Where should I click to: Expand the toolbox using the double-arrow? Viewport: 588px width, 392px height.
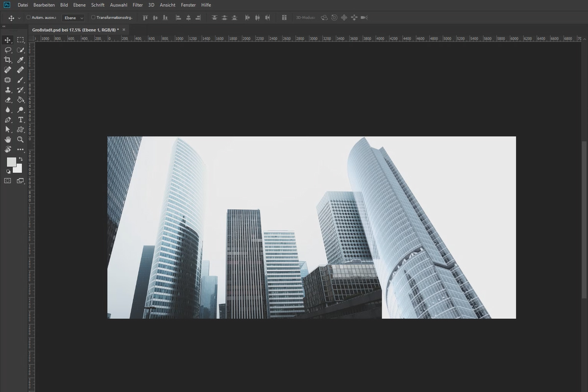(4, 26)
